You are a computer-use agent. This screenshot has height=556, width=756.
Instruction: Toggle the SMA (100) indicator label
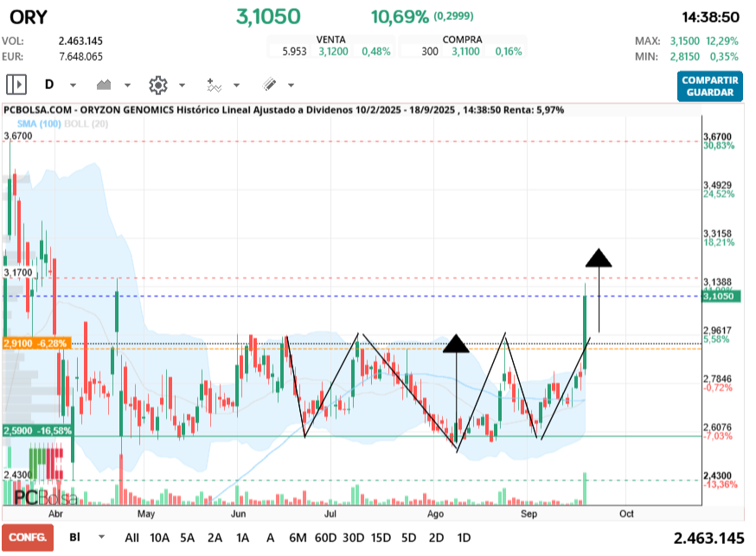coord(39,124)
